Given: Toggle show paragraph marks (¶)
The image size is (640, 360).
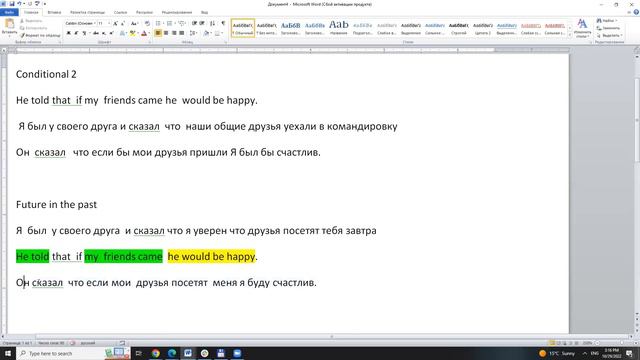Looking at the screenshot, I should click(223, 24).
